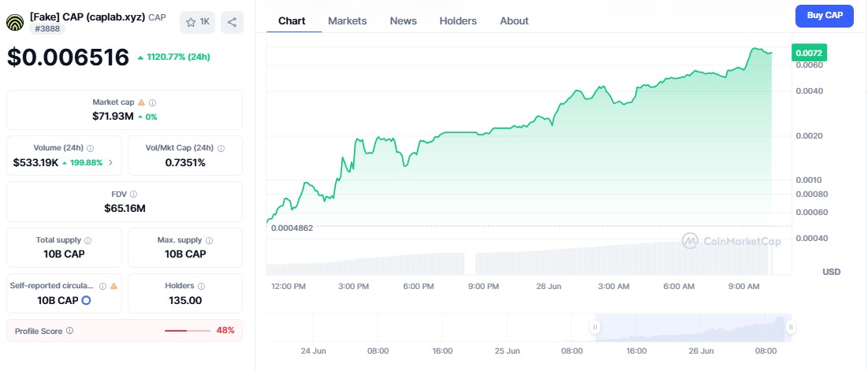
Task: Click the #3888 rank badge
Action: (47, 29)
